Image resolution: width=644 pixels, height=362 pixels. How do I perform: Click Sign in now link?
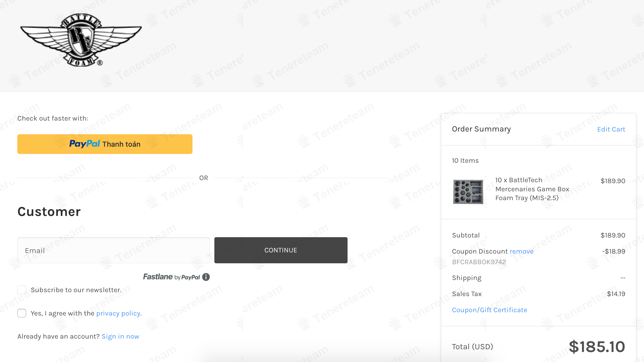point(120,336)
